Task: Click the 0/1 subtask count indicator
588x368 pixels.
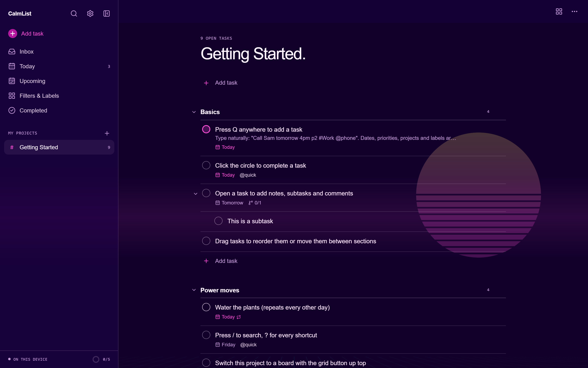Action: pos(255,203)
